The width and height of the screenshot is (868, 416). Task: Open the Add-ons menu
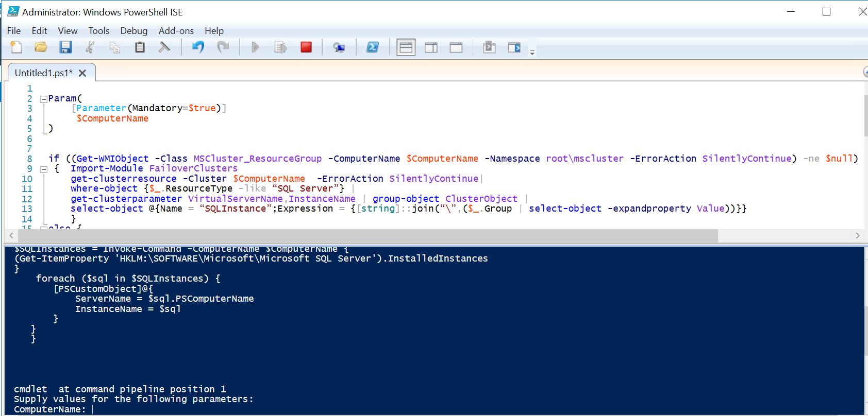pyautogui.click(x=176, y=31)
